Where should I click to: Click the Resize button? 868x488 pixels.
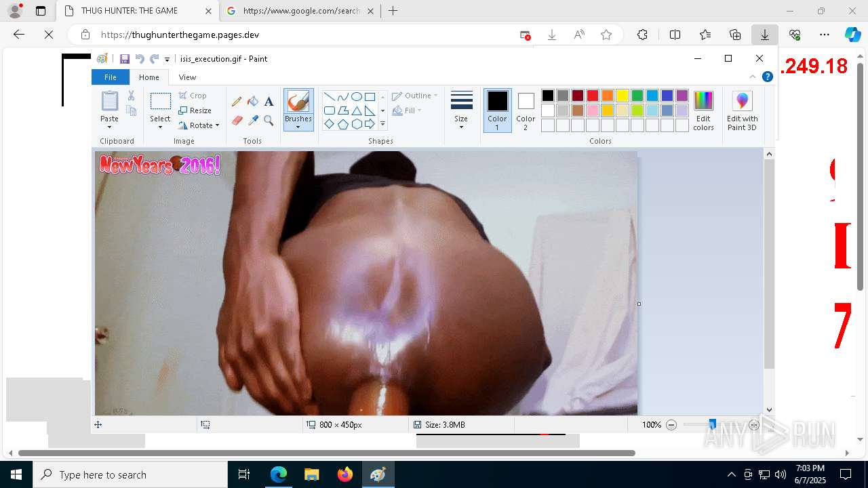pyautogui.click(x=195, y=110)
